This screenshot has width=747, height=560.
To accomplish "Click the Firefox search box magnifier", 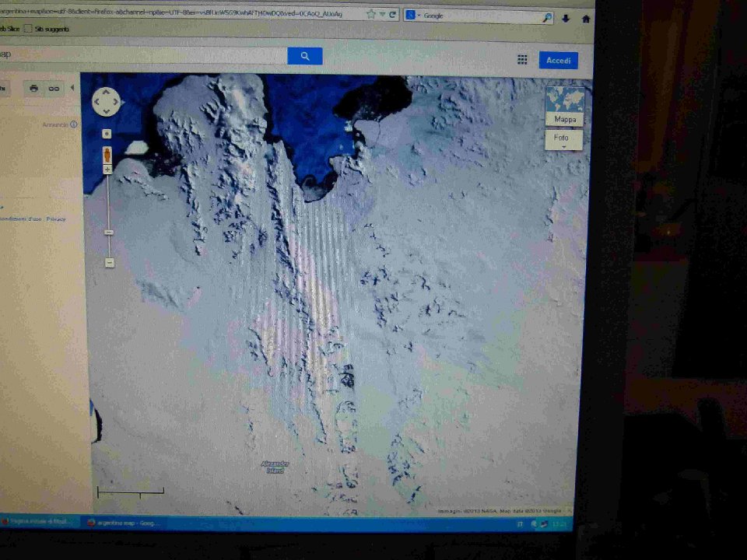I will (547, 18).
